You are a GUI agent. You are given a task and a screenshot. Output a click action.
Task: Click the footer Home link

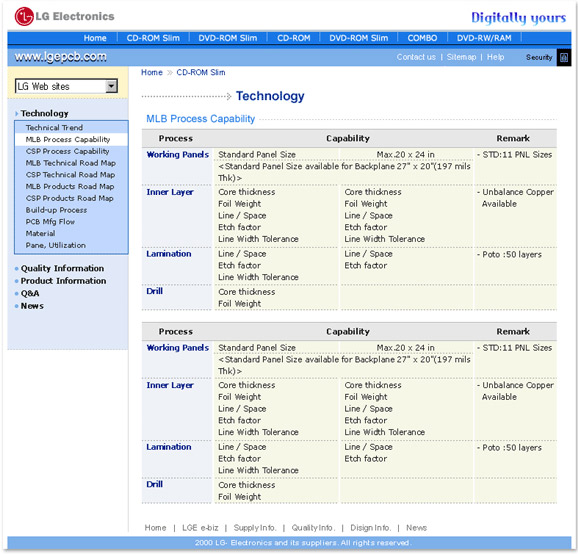(x=155, y=528)
